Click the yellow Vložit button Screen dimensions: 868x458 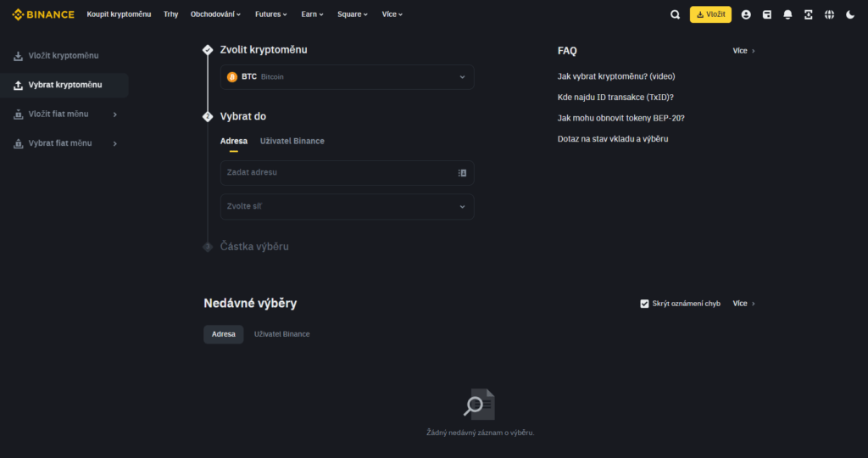tap(710, 14)
